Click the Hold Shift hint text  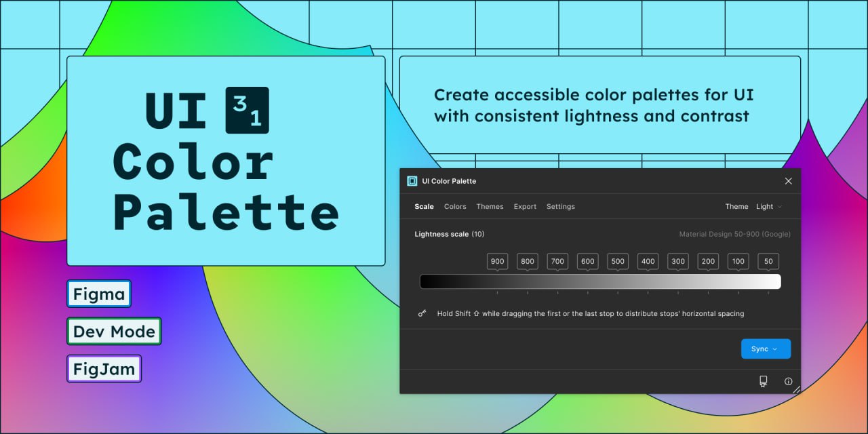tap(590, 313)
